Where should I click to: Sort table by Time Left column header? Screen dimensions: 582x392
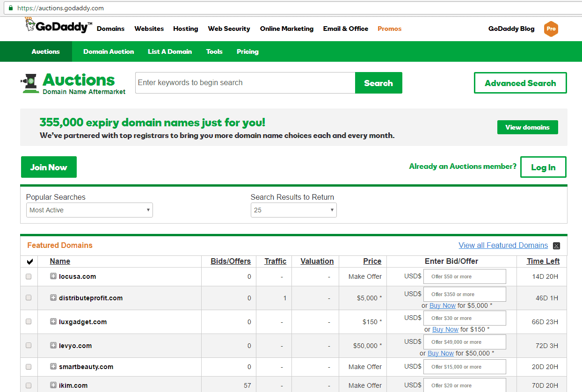pos(543,261)
